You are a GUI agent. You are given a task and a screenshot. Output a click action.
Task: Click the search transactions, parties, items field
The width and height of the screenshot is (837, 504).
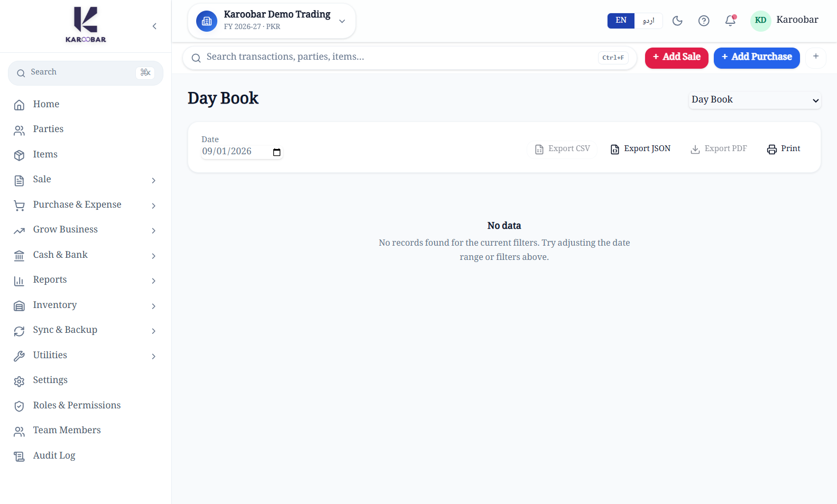410,58
